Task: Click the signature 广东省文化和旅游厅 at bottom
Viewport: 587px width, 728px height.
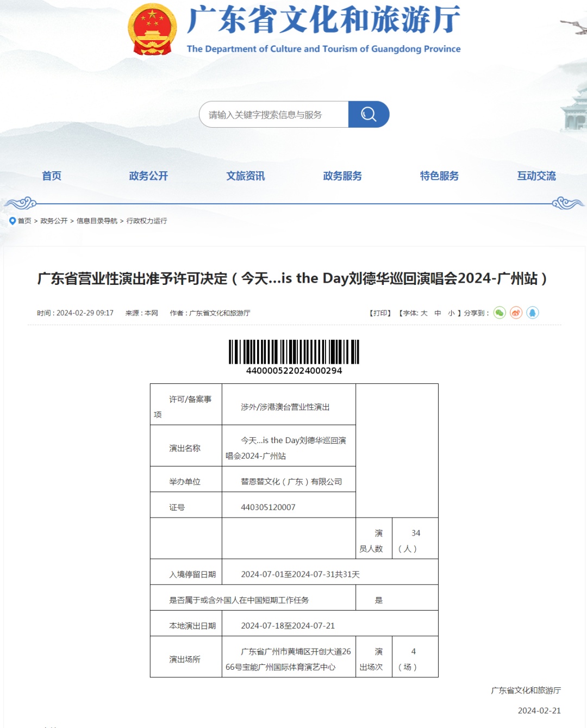Action: click(526, 690)
